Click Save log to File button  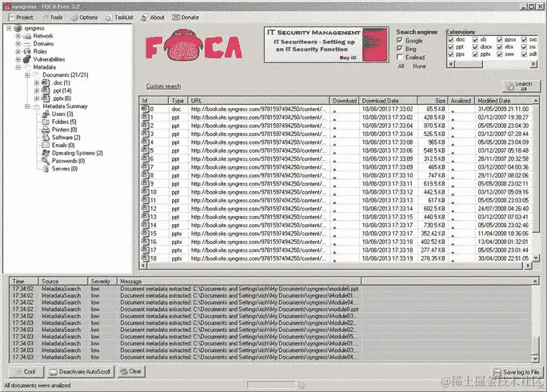pos(517,373)
